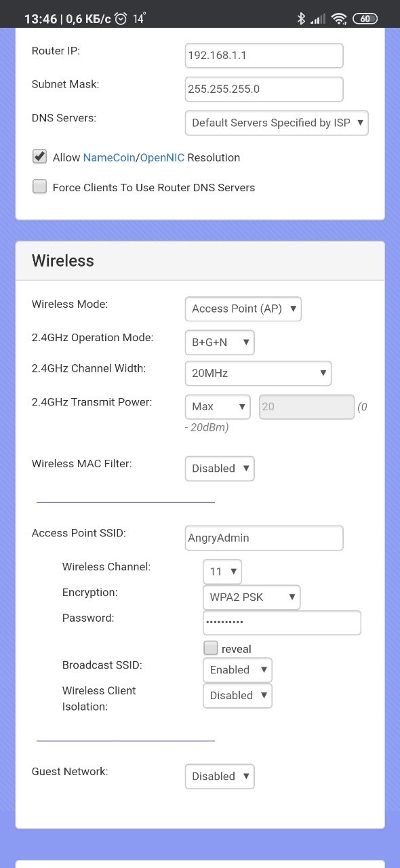Check the reveal password box
400x868 pixels.
(210, 648)
